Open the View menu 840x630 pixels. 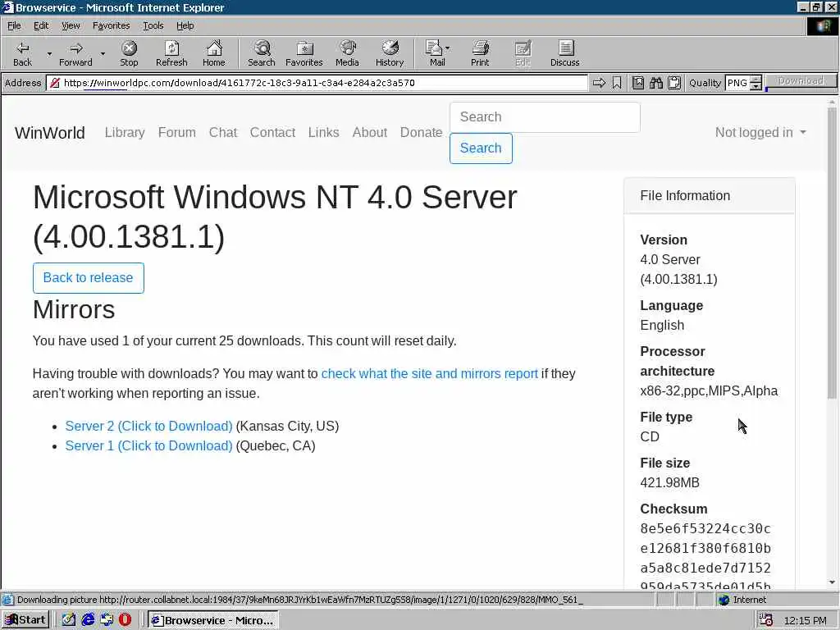pos(71,25)
